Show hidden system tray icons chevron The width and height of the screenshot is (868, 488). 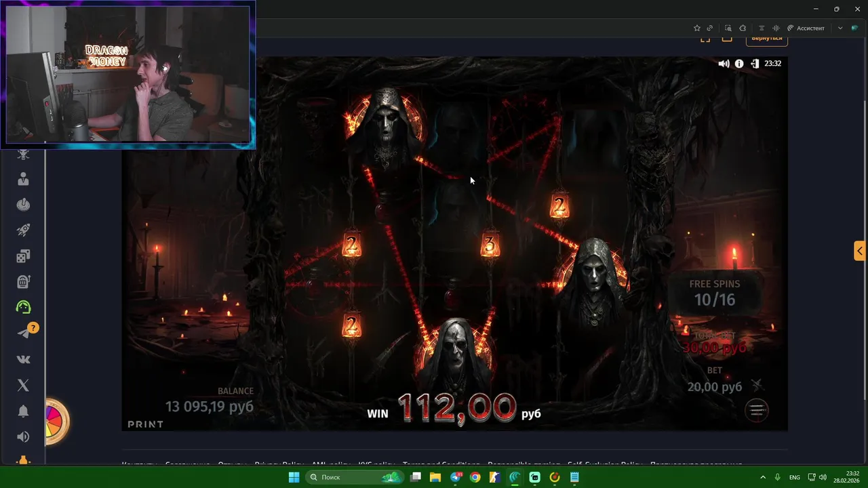click(763, 477)
